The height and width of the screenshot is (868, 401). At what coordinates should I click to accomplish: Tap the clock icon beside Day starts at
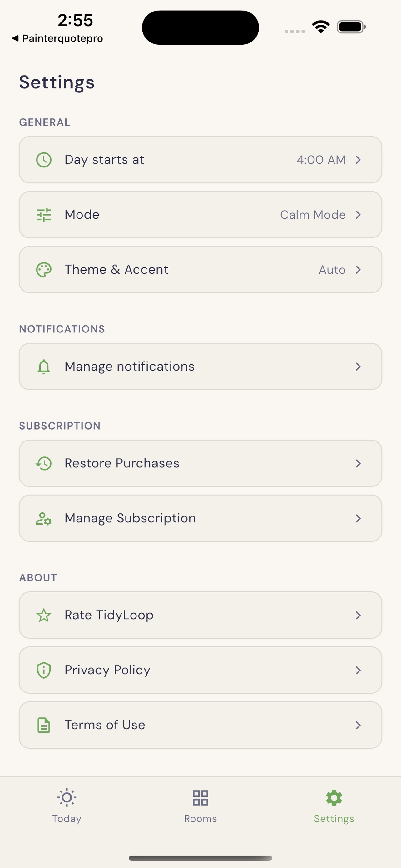(44, 160)
